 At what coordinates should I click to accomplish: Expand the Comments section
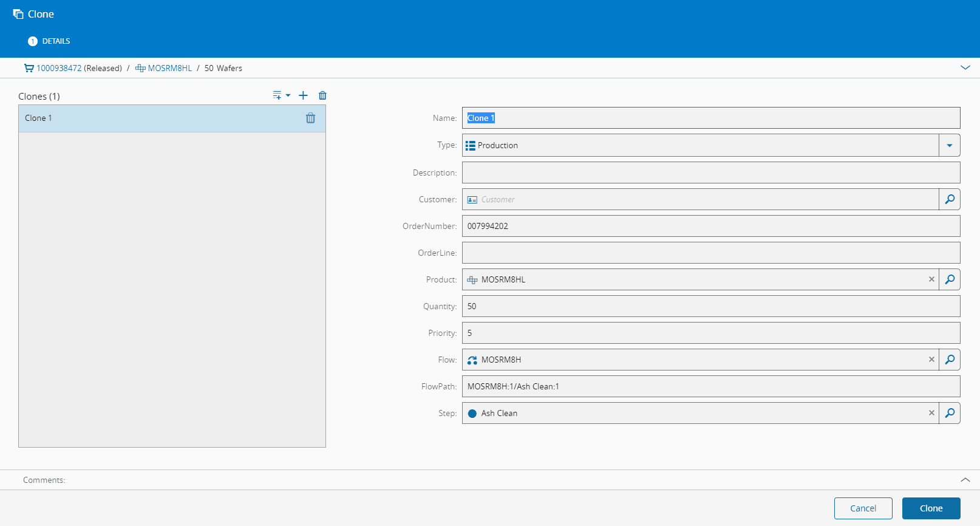point(965,480)
